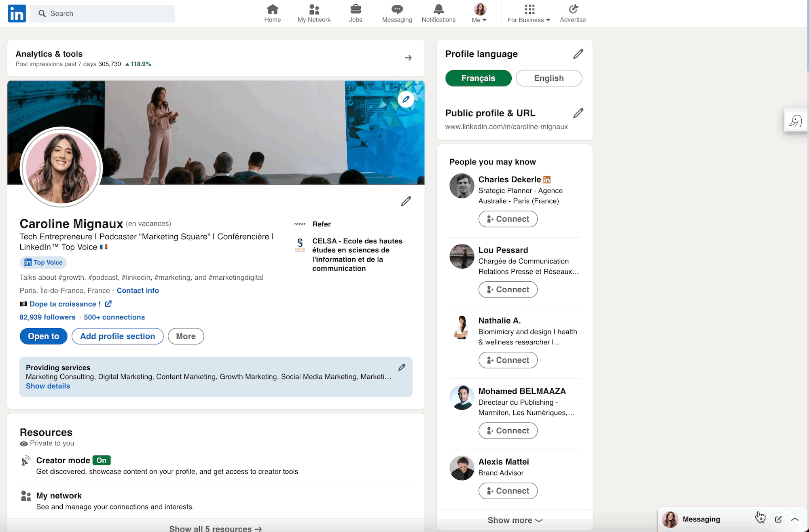Click the side extension widget icon
Image resolution: width=809 pixels, height=532 pixels.
click(796, 120)
